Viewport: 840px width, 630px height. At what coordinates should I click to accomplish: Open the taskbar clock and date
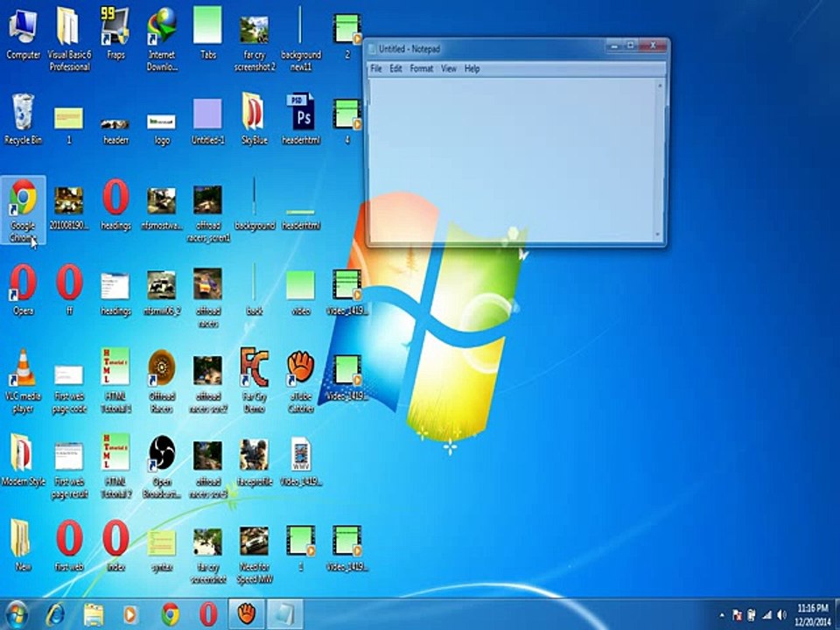pyautogui.click(x=813, y=615)
